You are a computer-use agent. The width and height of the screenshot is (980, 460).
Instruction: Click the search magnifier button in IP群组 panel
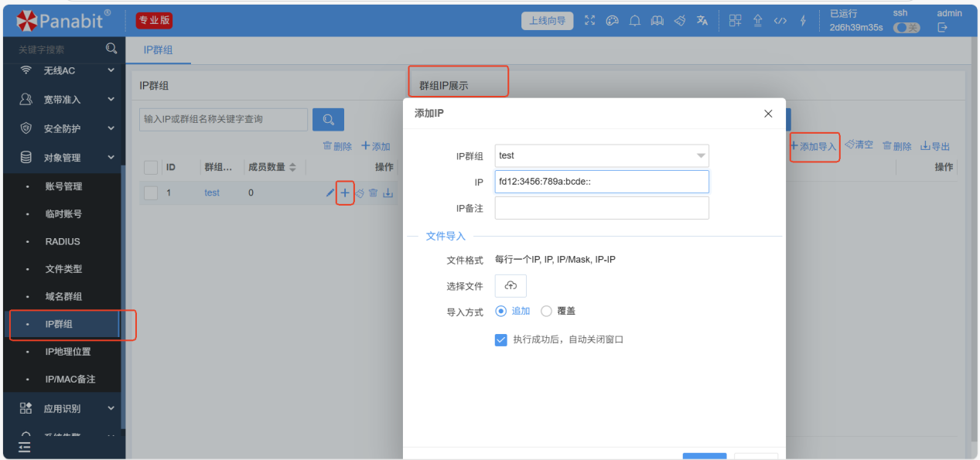click(x=328, y=119)
